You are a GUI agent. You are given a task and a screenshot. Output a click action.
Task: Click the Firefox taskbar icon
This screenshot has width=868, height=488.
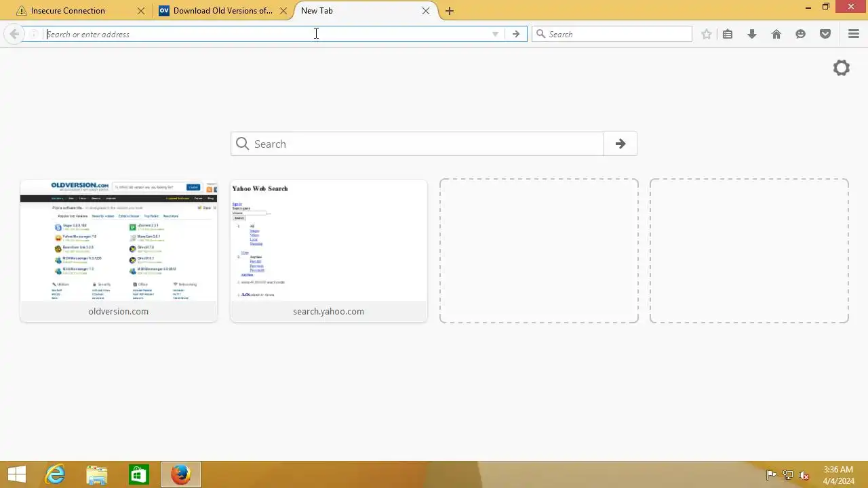coord(181,474)
